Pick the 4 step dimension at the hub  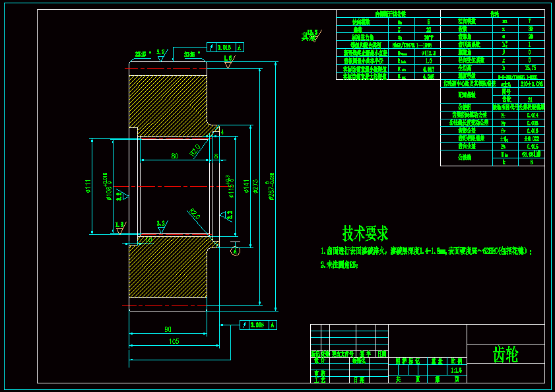(x=222, y=132)
